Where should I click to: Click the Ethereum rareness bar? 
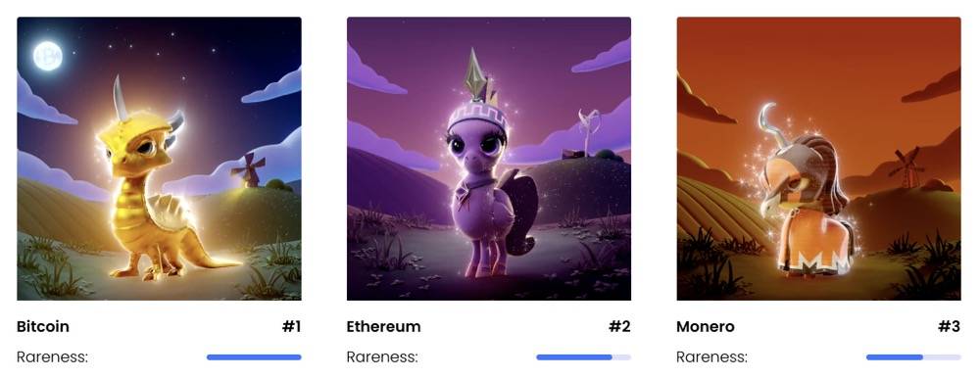tap(584, 357)
